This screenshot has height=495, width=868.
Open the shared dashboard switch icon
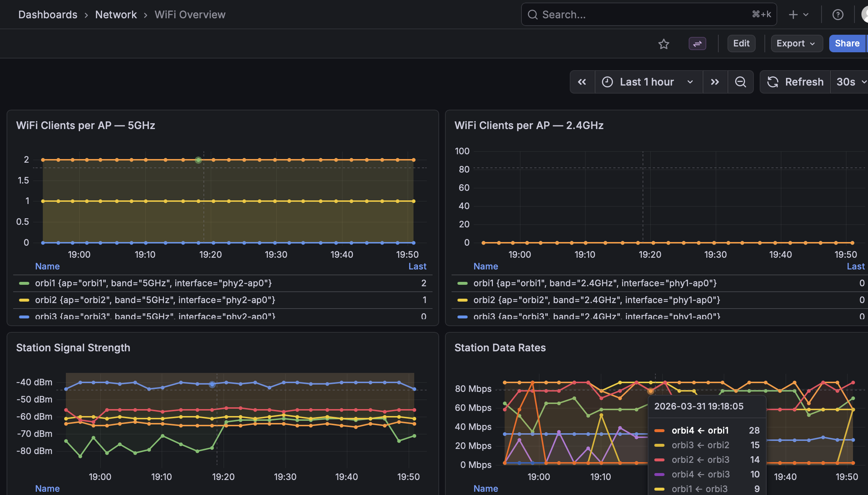coord(697,44)
